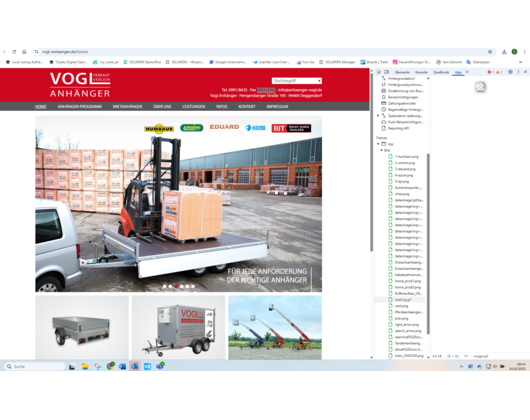Open the HOME menu item
Screen dimensions: 530x420
pos(41,106)
